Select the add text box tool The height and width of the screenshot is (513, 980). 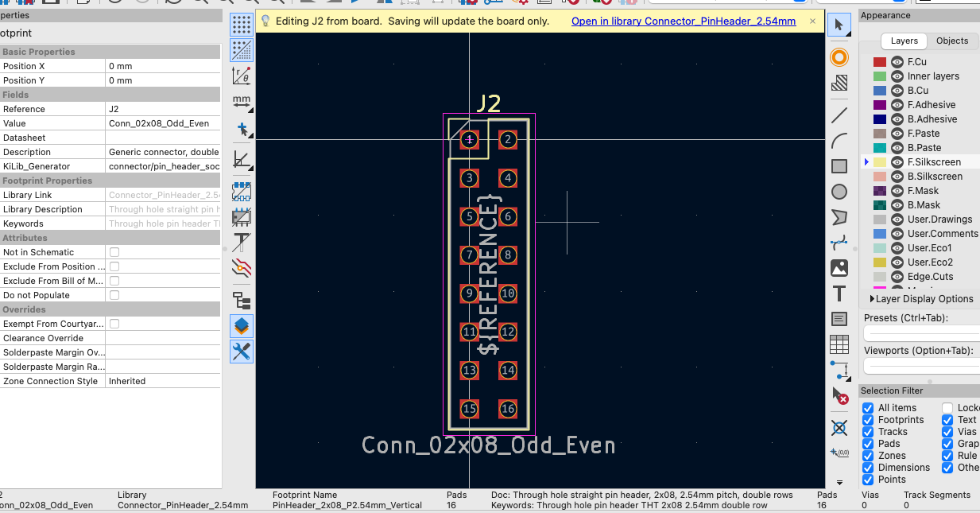pyautogui.click(x=839, y=319)
